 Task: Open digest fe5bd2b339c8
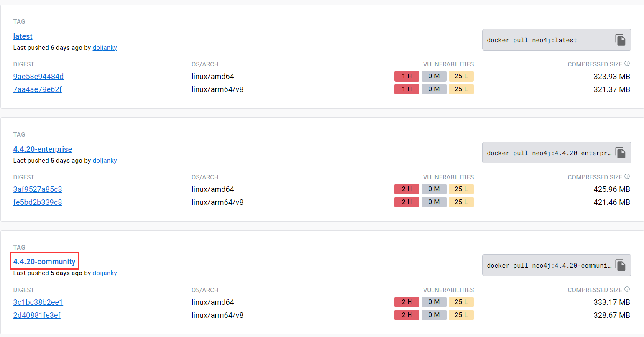tap(38, 202)
